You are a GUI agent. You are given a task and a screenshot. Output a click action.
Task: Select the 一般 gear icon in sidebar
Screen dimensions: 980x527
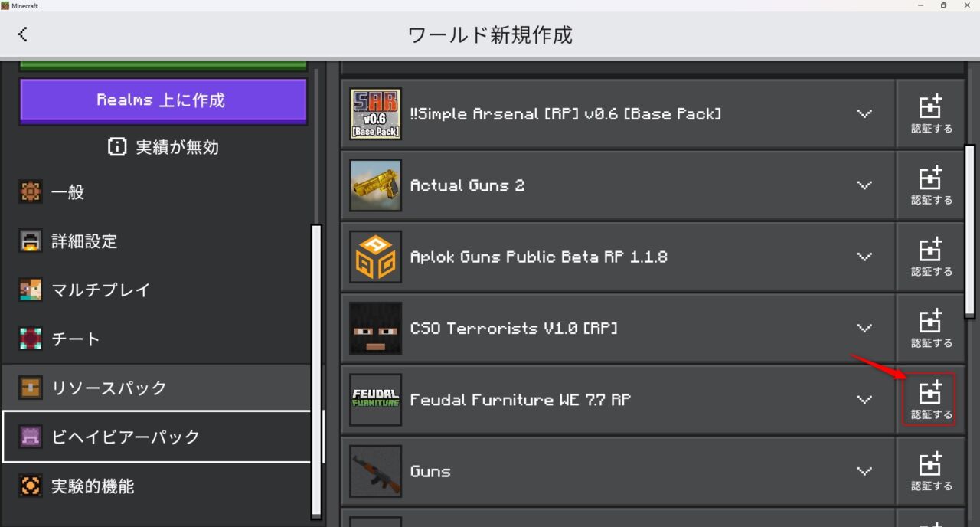30,192
